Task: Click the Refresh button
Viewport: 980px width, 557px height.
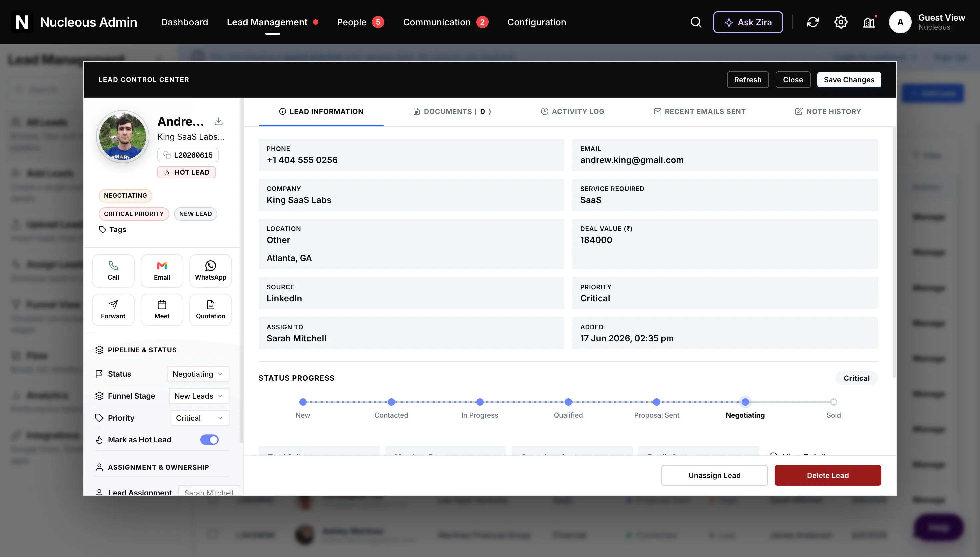Action: point(748,80)
